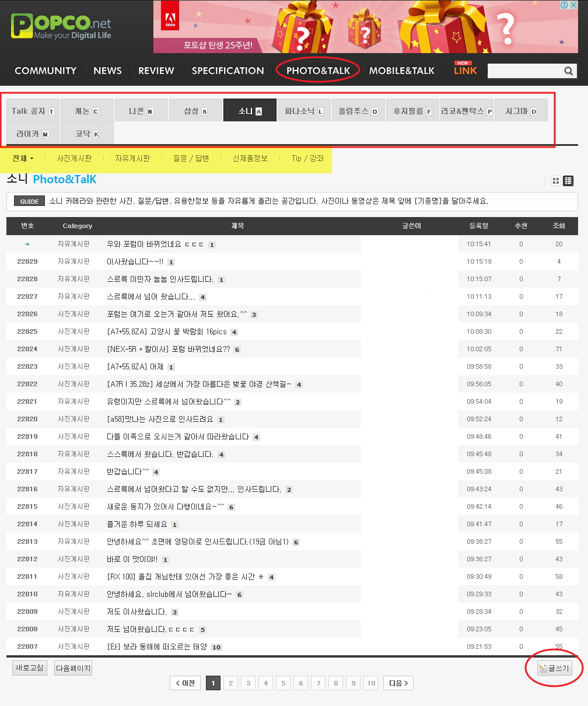Click the POPCO.net logo
Image resolution: width=588 pixels, height=706 pixels.
[61, 26]
